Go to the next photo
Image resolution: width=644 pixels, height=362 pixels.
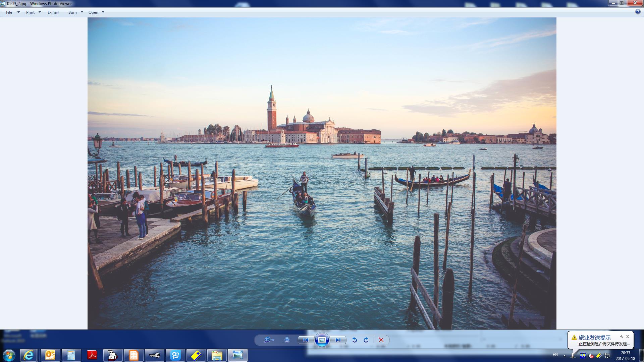338,340
